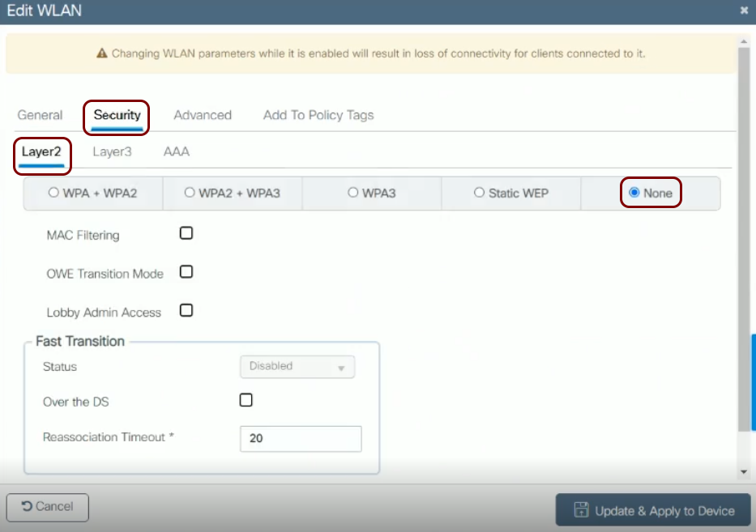The height and width of the screenshot is (532, 756).
Task: Open the General tab
Action: pyautogui.click(x=40, y=115)
